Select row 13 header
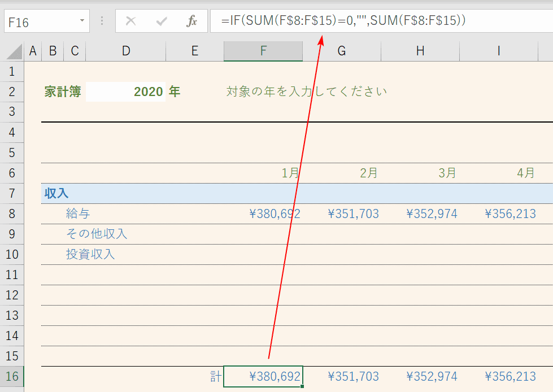The height and width of the screenshot is (392, 553). [12, 316]
